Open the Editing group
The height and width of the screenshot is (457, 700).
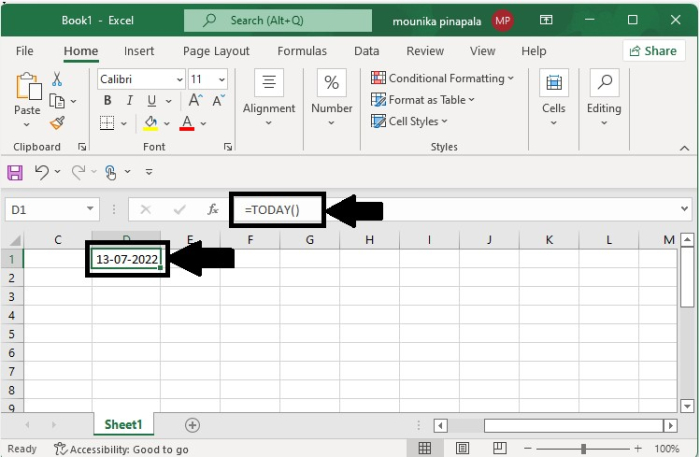tap(604, 98)
